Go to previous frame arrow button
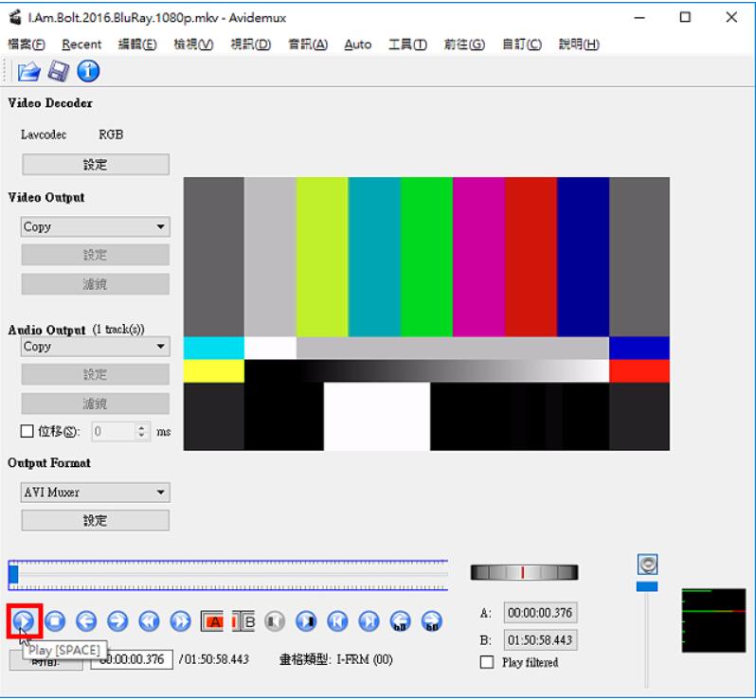 [86, 621]
